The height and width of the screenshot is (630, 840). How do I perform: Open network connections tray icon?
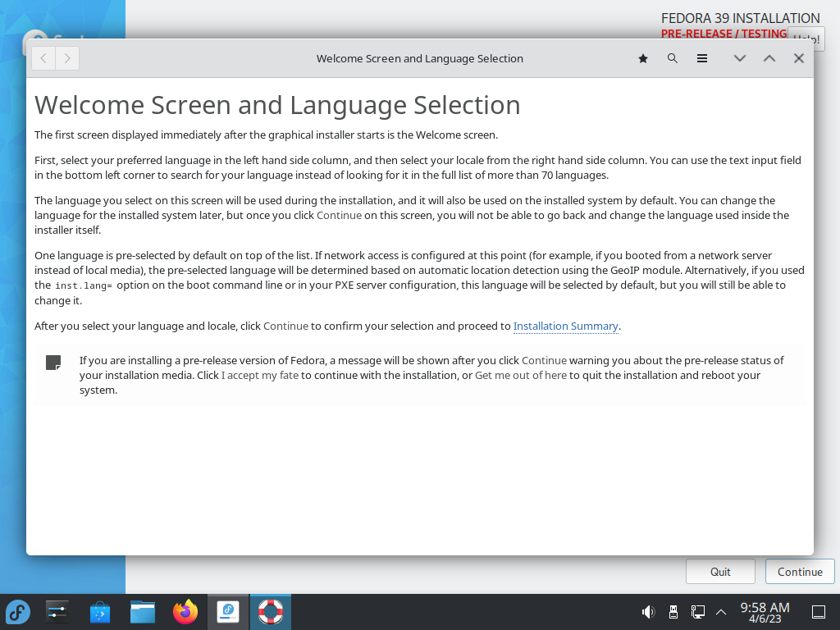click(x=697, y=612)
